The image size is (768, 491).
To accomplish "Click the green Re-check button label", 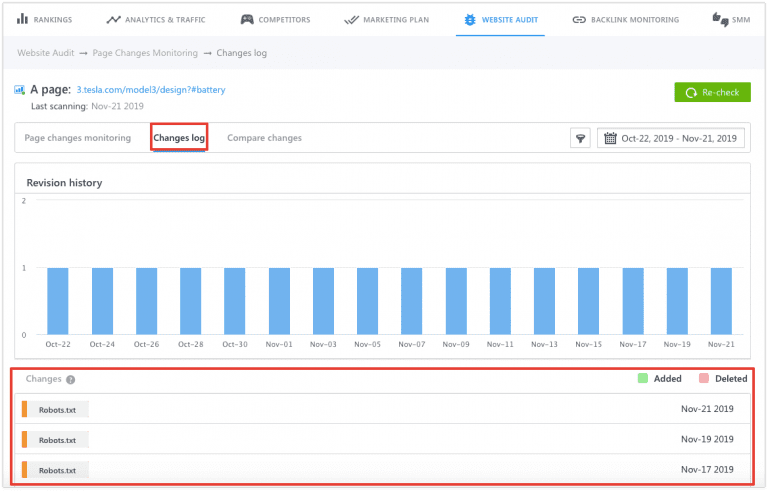I will pos(720,92).
